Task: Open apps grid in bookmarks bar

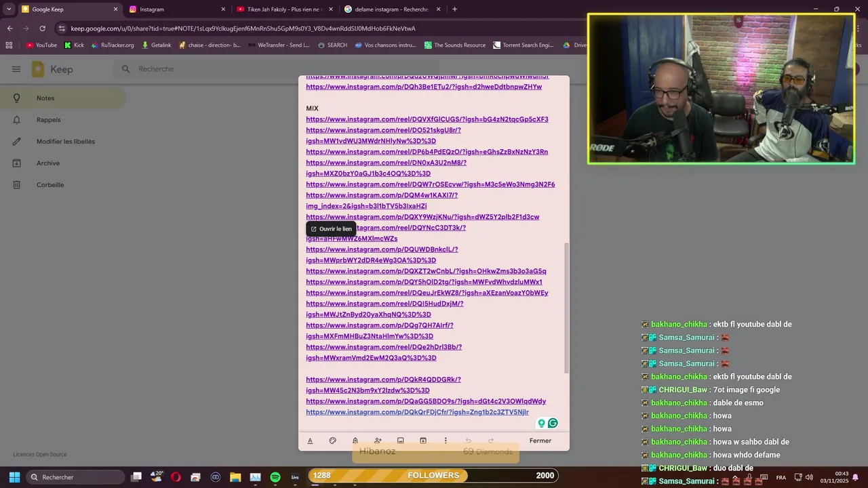Action: click(9, 45)
